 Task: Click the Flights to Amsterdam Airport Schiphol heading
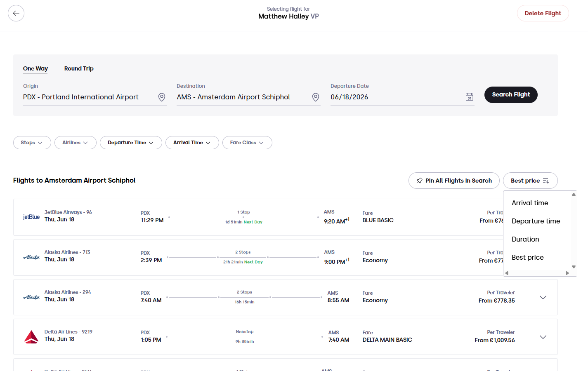(74, 180)
